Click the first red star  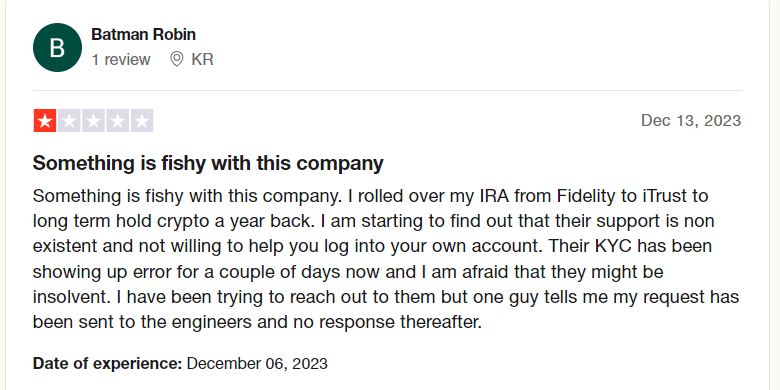pyautogui.click(x=45, y=121)
